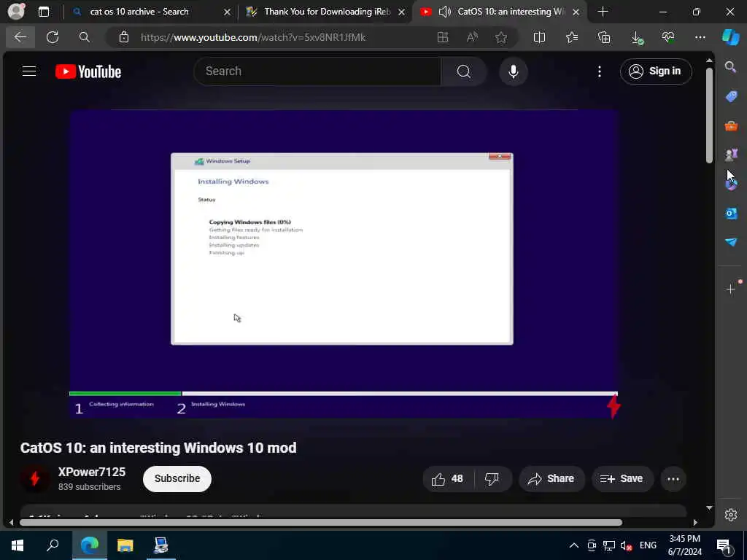747x560 pixels.
Task: Open taskbar search magnifier
Action: point(53,545)
